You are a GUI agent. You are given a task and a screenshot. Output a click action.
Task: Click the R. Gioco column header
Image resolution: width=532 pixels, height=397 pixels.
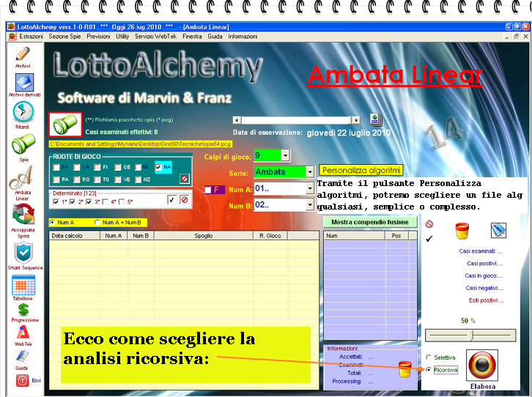pos(270,236)
